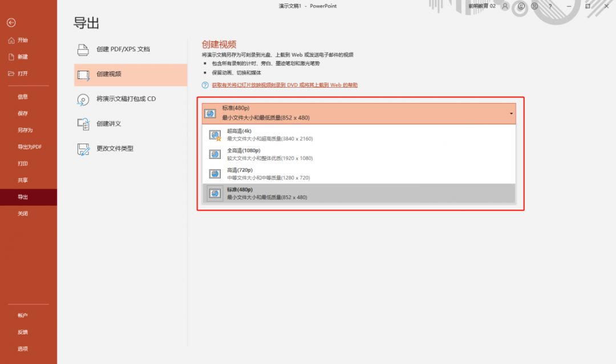
Task: Click the 创建视频 heading text
Action: pyautogui.click(x=219, y=44)
